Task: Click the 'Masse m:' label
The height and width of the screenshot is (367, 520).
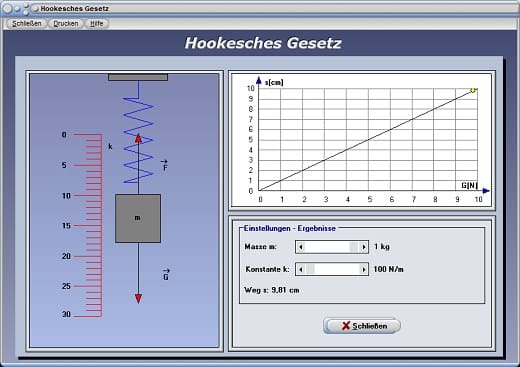Action: [x=260, y=247]
